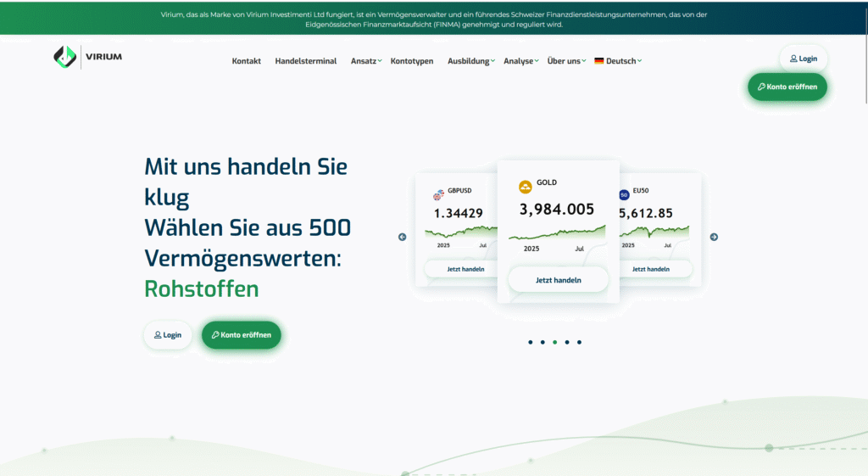Open the Kontotypen menu item
The width and height of the screenshot is (868, 476).
point(412,61)
